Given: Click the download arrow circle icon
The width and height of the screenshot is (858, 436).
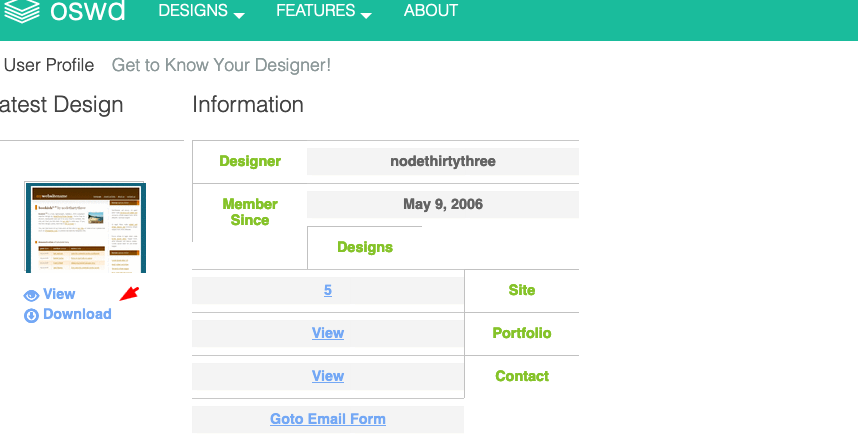Looking at the screenshot, I should coord(31,316).
